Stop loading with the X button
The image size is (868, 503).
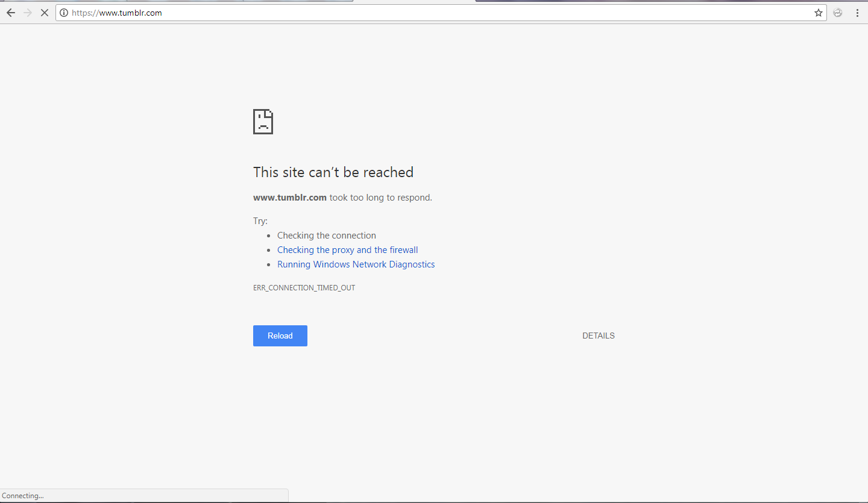click(44, 13)
